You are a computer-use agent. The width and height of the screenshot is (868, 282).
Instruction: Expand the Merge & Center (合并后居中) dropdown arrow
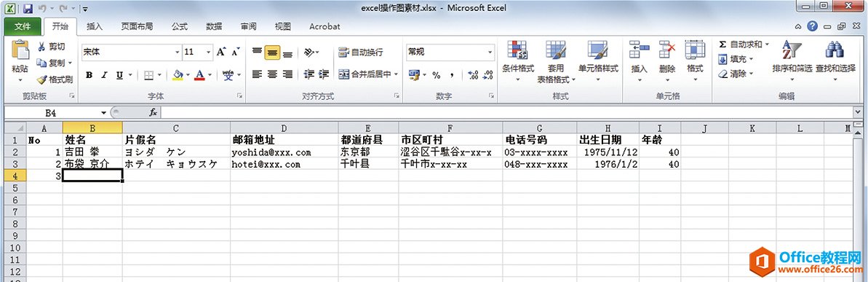(397, 74)
